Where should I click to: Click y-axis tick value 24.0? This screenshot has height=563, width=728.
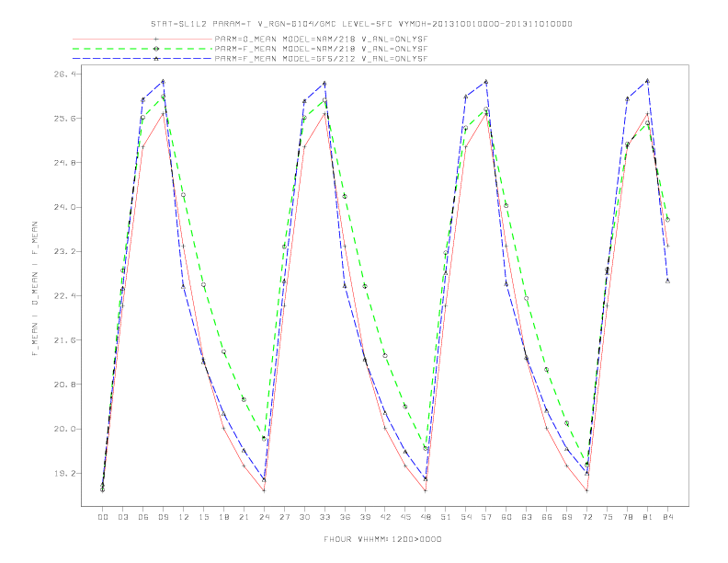click(64, 207)
